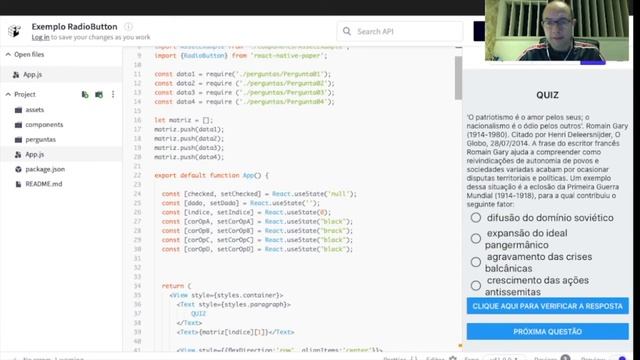Click the README.md file icon
The height and width of the screenshot is (360, 640).
(x=18, y=184)
